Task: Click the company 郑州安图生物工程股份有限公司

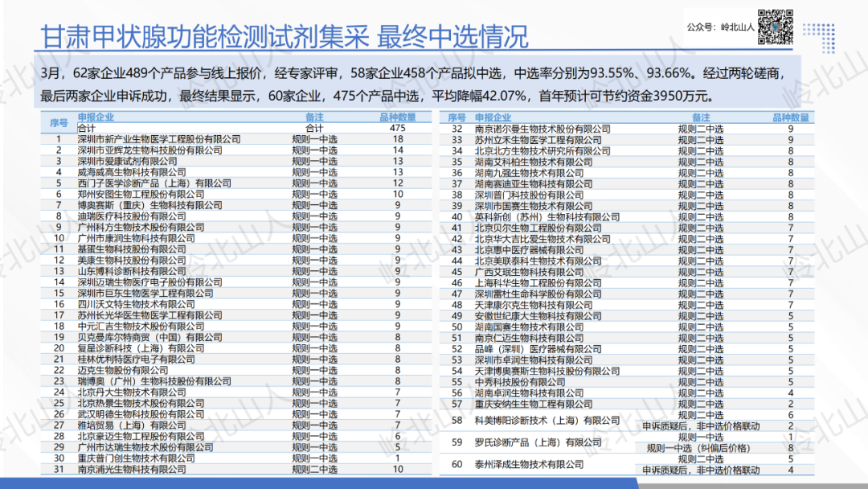Action: (141, 195)
